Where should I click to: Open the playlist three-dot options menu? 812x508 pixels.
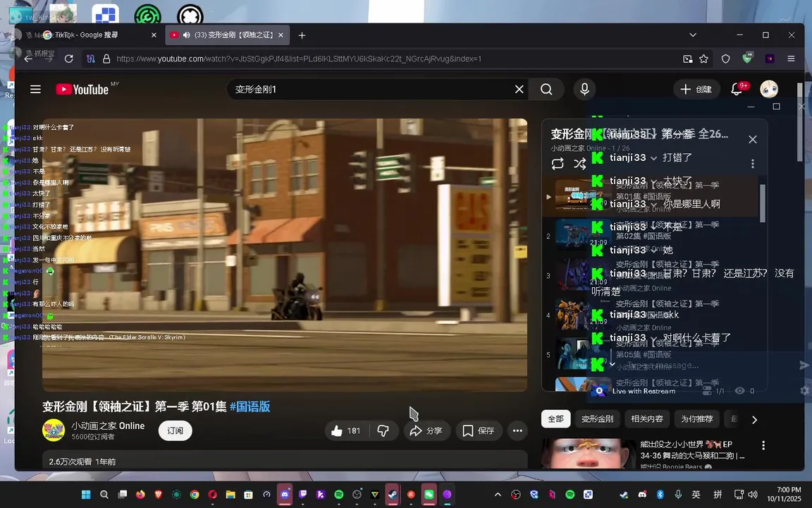(x=753, y=164)
